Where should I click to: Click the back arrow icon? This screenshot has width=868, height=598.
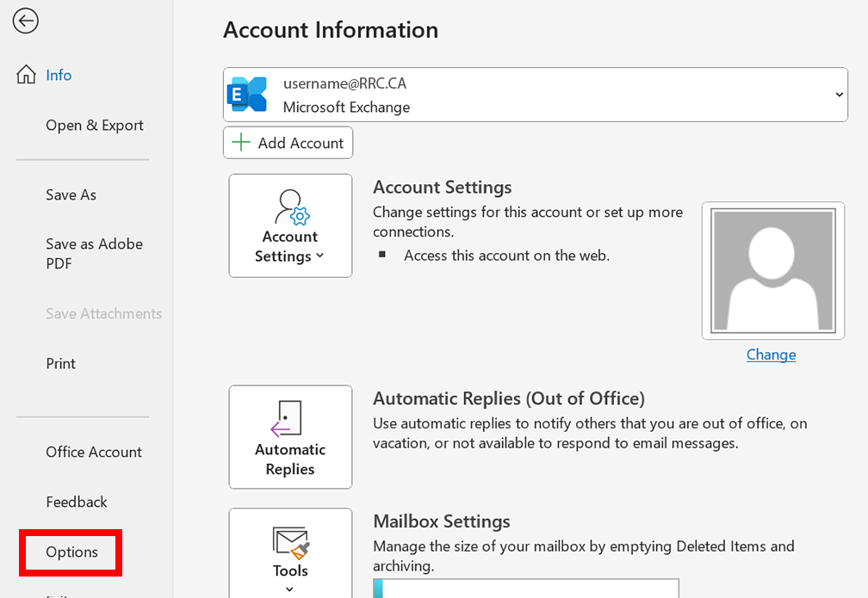tap(26, 21)
